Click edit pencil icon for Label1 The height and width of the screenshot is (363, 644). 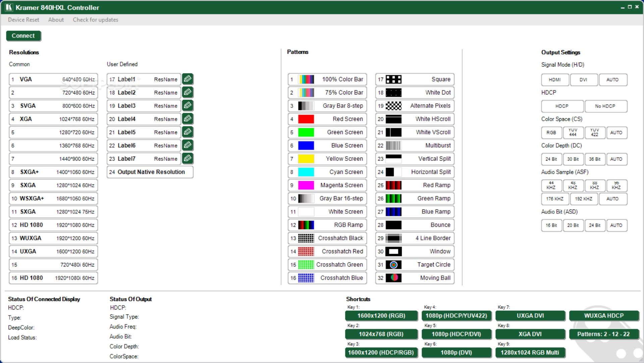(187, 79)
